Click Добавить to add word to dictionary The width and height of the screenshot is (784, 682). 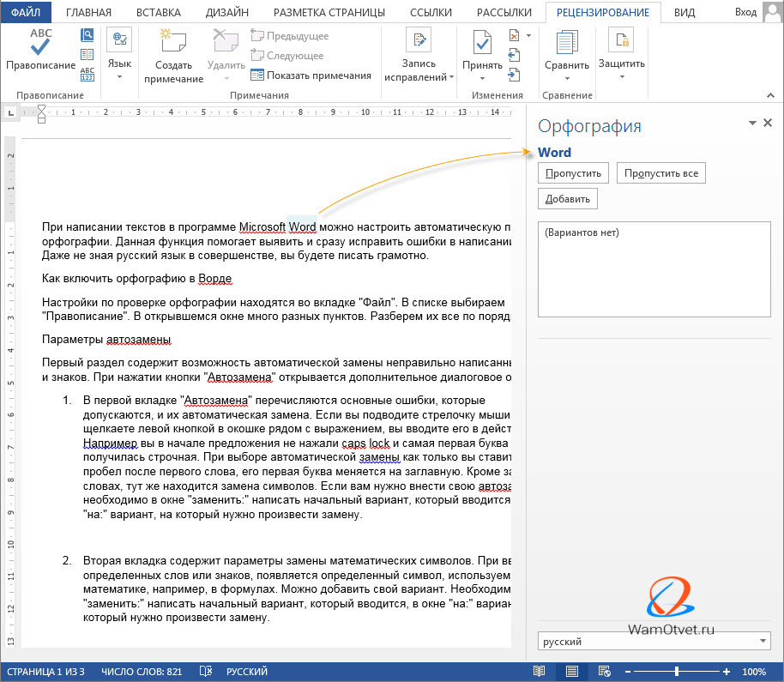click(x=568, y=199)
